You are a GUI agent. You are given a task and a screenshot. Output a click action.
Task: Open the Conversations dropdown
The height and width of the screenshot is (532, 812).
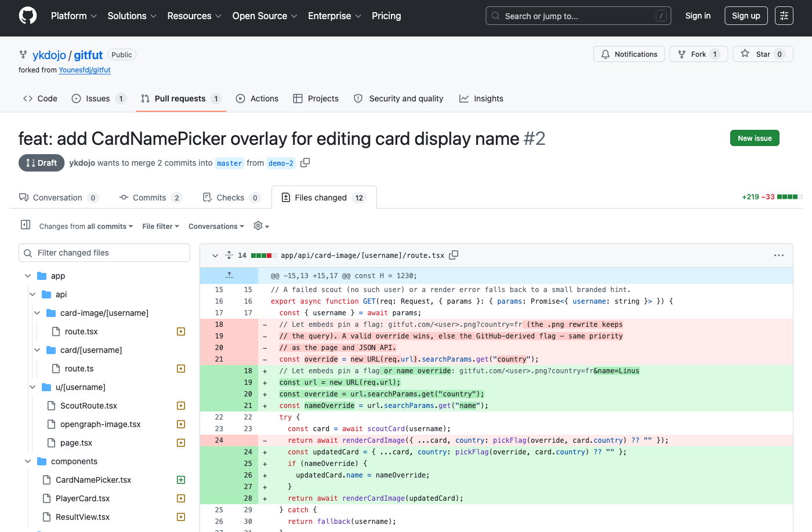(216, 226)
